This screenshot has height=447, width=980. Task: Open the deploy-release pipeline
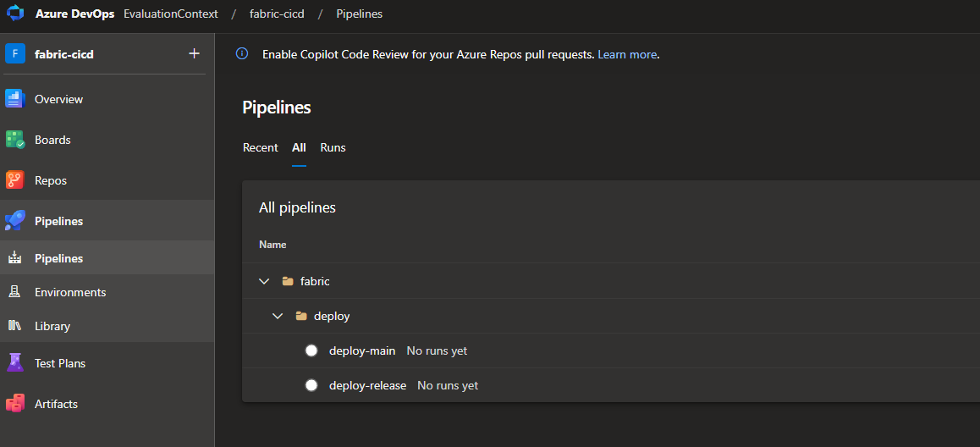[x=367, y=386]
